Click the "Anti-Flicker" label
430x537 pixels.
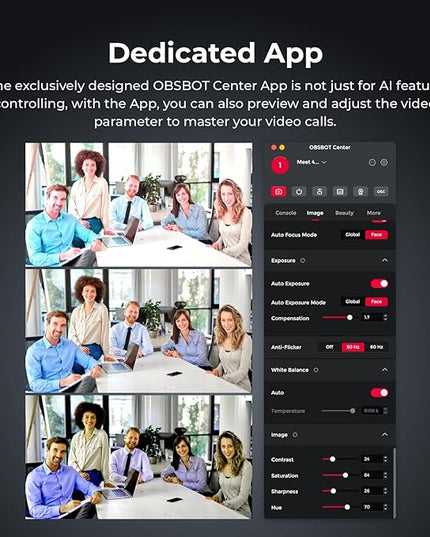point(286,347)
